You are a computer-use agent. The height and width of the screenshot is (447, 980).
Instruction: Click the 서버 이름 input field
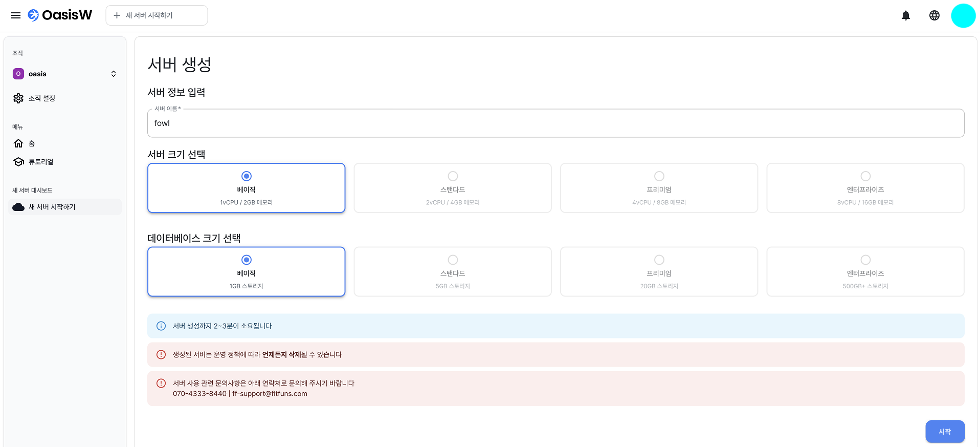click(x=555, y=123)
